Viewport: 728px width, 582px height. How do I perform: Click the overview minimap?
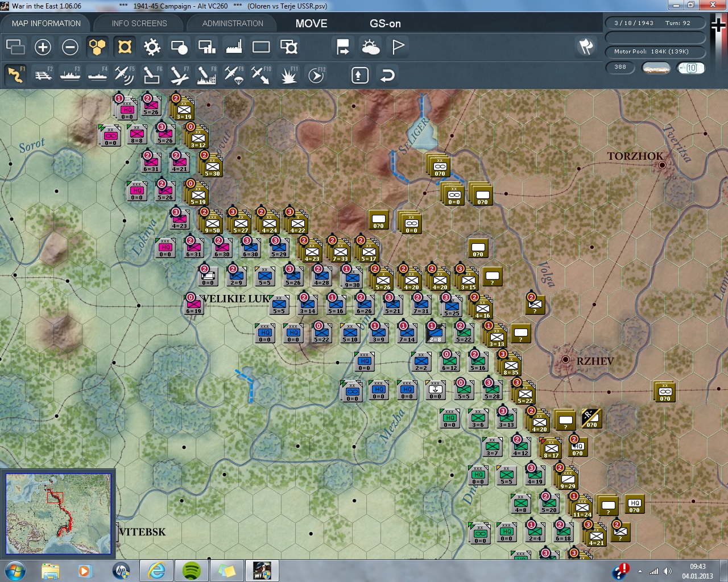[58, 513]
